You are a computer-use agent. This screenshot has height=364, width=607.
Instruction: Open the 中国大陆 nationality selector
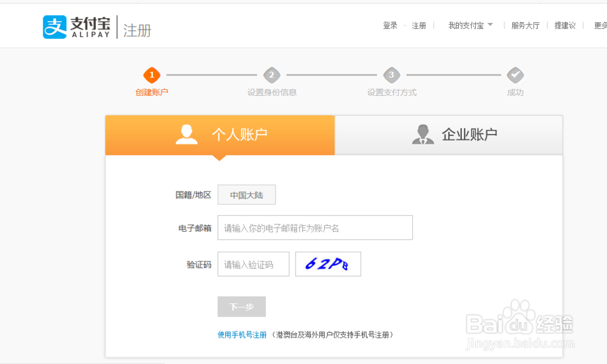coord(246,195)
